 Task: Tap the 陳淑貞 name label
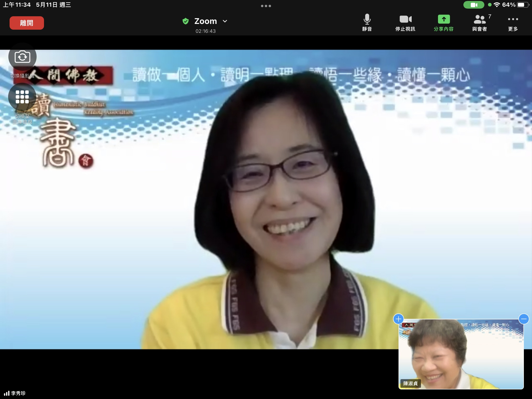pos(410,383)
